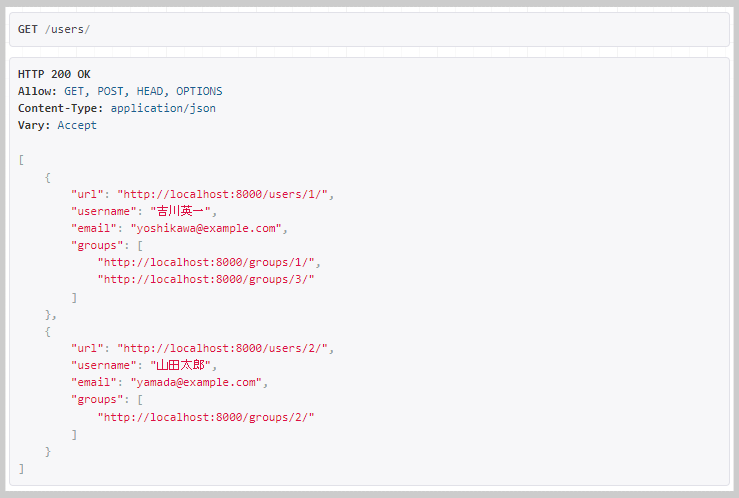This screenshot has height=498, width=739.
Task: Click the Vary Accept header value
Action: point(77,125)
